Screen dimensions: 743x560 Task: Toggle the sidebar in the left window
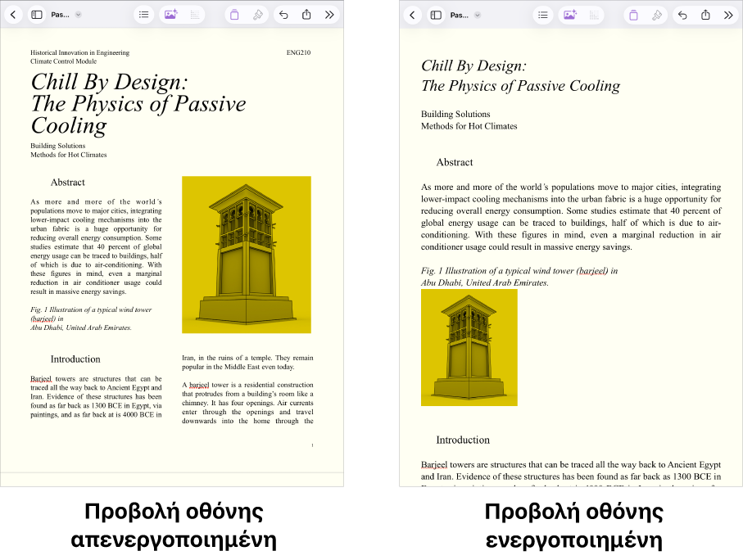[x=37, y=15]
